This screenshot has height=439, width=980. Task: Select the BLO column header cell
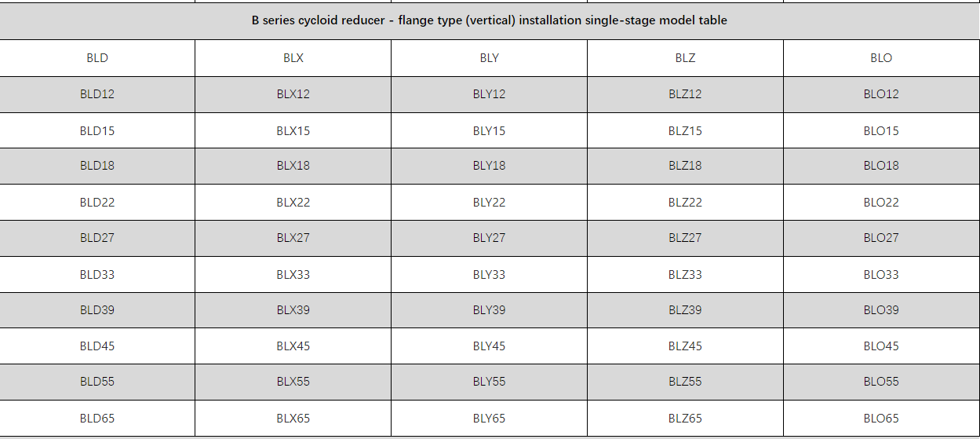pos(881,58)
